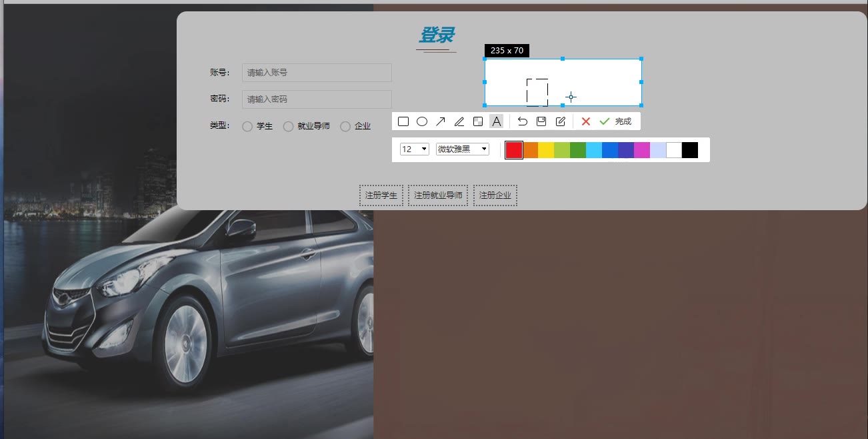Viewport: 868px width, 439px height.
Task: Select the pencil freehand tool
Action: [x=459, y=121]
